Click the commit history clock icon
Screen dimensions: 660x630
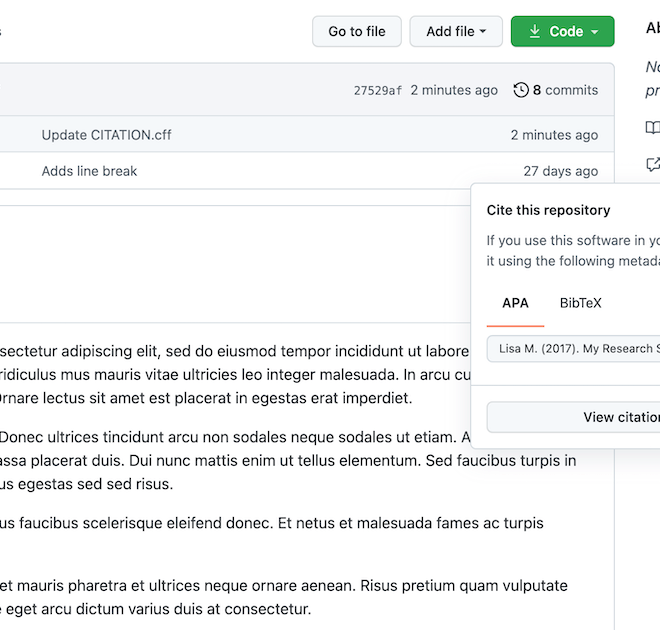pos(521,90)
